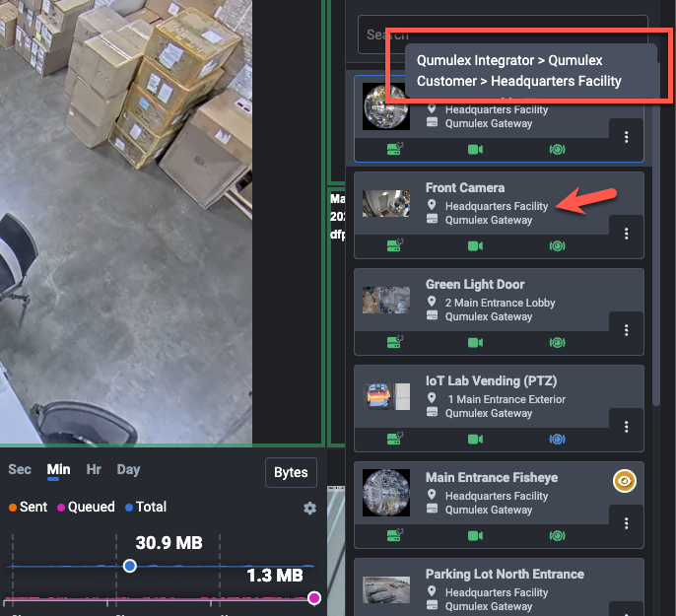Open the first card's fisheye thumbnail

coord(386,106)
